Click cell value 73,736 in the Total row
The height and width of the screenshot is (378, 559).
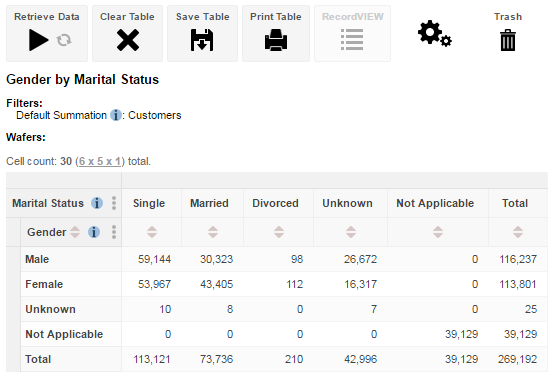(216, 359)
